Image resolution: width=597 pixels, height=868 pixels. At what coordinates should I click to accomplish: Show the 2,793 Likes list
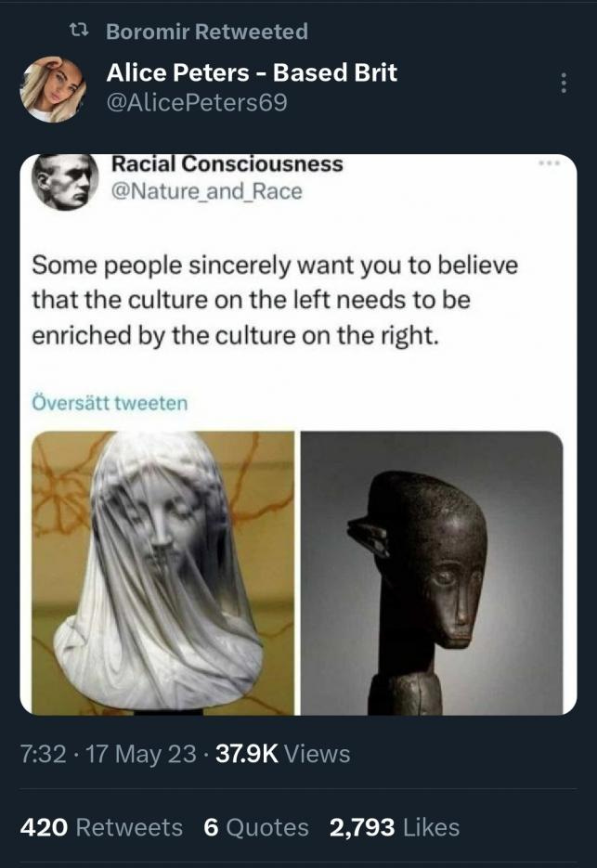(x=395, y=827)
